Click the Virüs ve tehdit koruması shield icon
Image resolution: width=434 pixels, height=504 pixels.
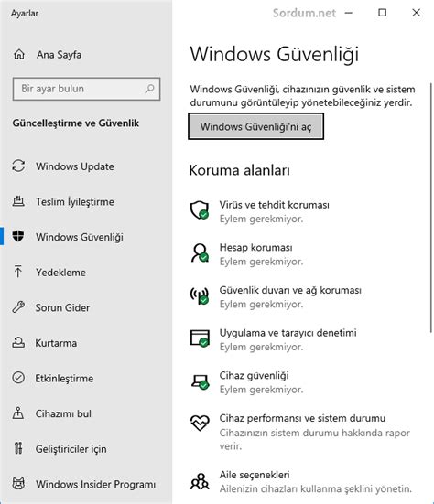tap(200, 210)
